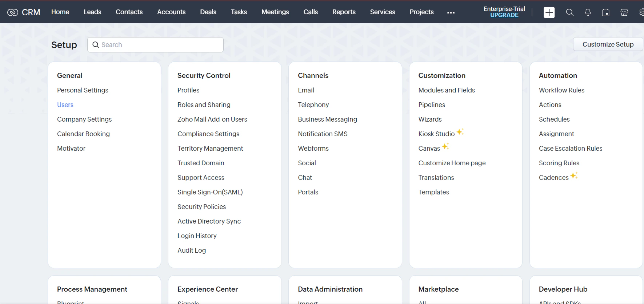
Task: Open the Projects tab
Action: click(422, 12)
